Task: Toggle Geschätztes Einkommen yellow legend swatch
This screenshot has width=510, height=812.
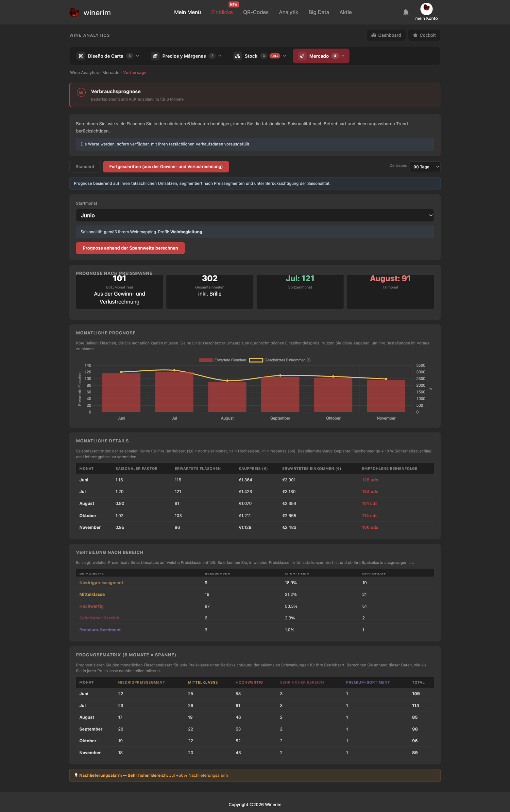Action: 256,360
